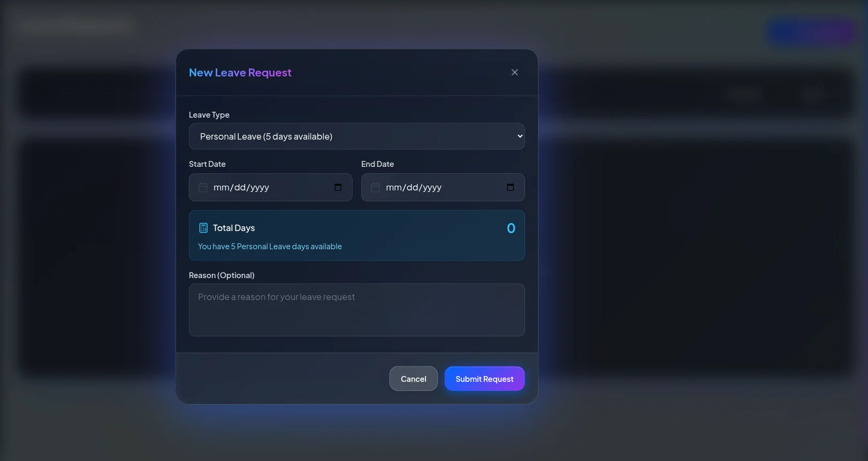Image resolution: width=868 pixels, height=461 pixels.
Task: Click the Reason (Optional) label
Action: tap(222, 275)
